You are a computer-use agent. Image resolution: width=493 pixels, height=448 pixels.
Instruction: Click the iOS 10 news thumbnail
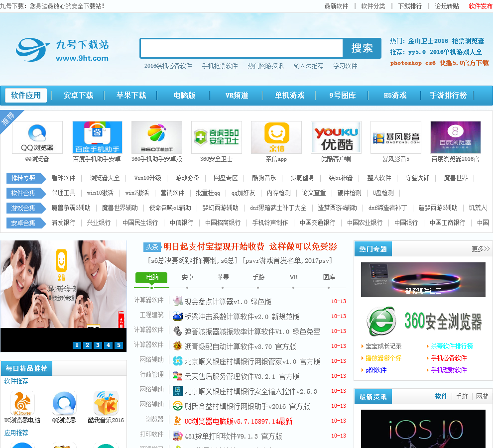pyautogui.click(x=423, y=429)
